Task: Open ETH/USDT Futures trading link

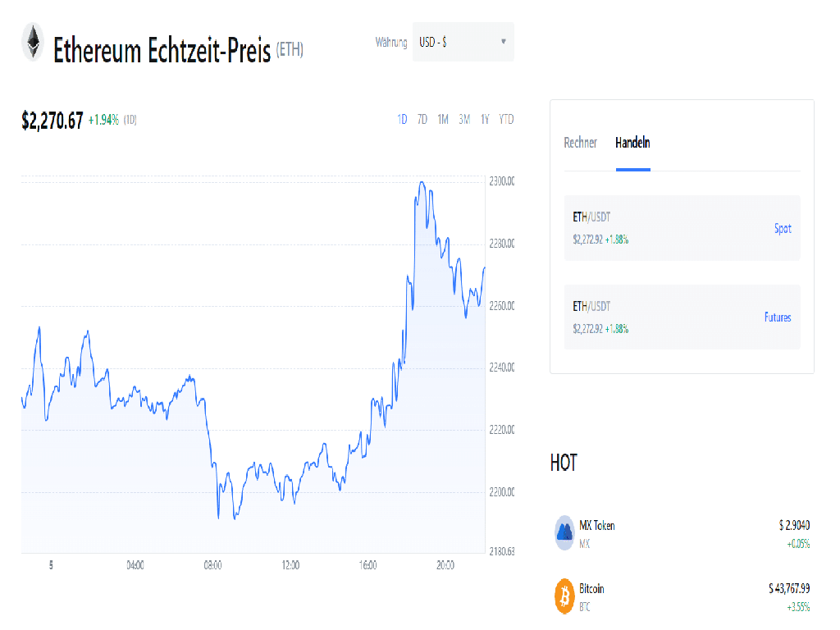Action: tap(778, 317)
